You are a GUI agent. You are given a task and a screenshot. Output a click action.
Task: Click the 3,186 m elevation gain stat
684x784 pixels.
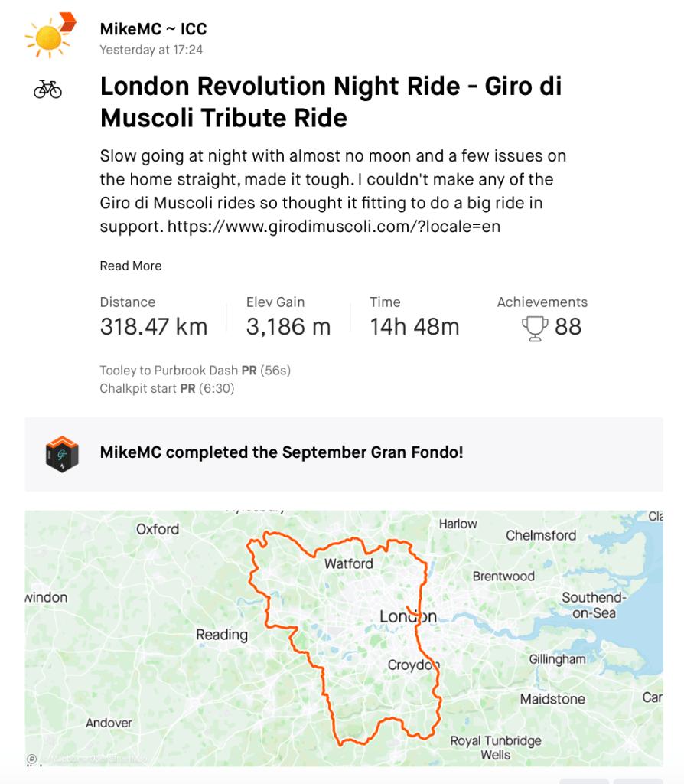[288, 327]
